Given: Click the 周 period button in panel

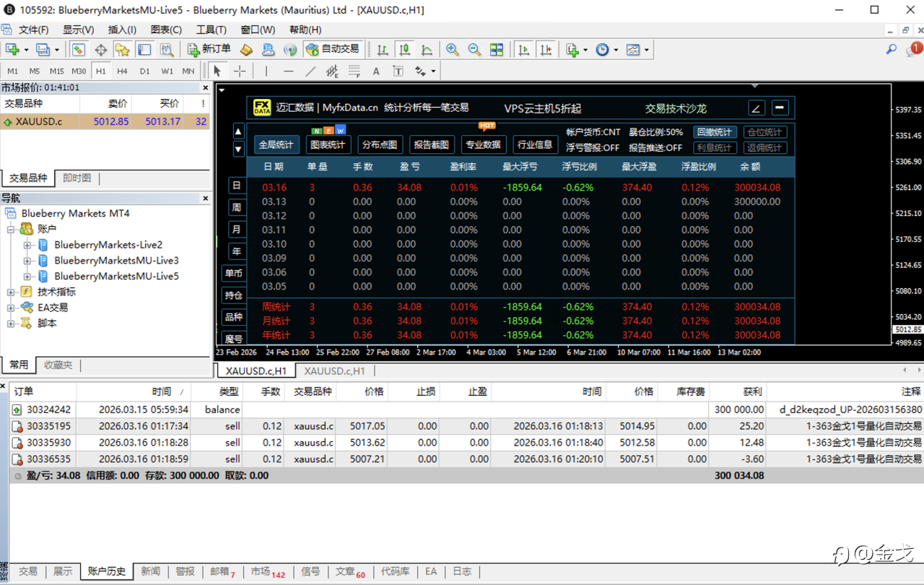Looking at the screenshot, I should click(236, 207).
